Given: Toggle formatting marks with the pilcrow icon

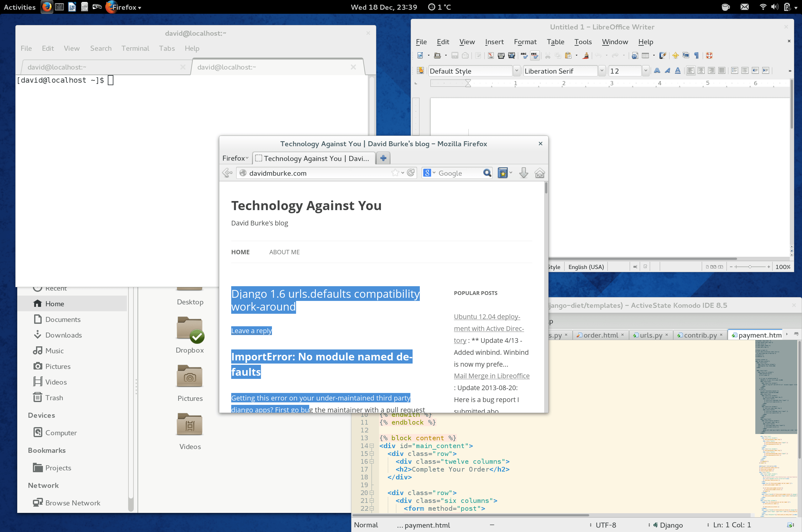Looking at the screenshot, I should [x=697, y=55].
